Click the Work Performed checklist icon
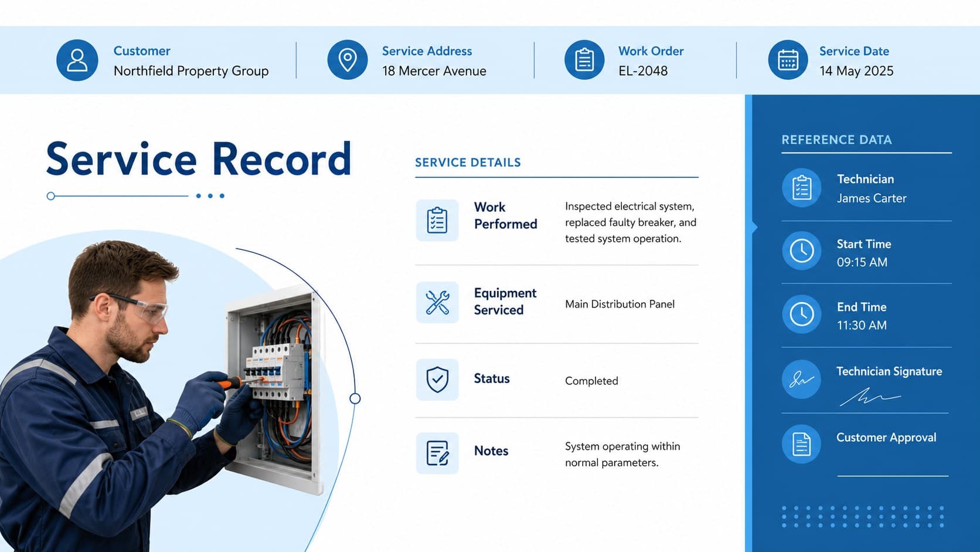 [x=437, y=221]
